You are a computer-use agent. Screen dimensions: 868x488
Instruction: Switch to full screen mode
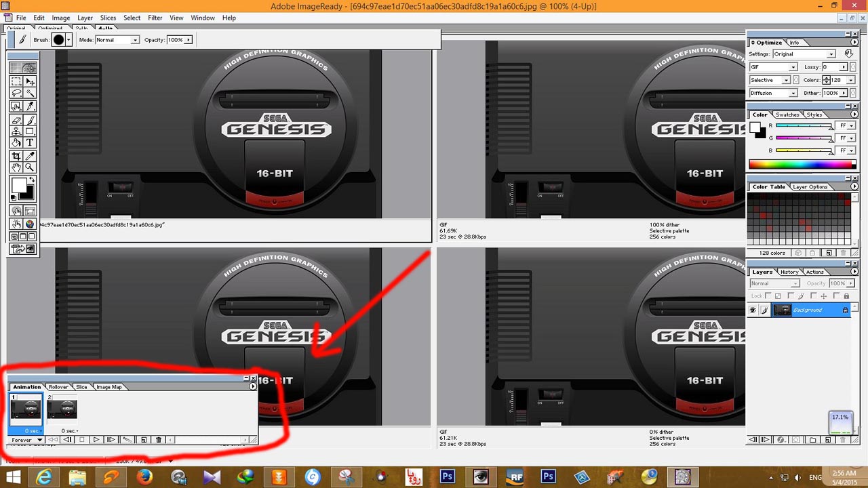[32, 236]
